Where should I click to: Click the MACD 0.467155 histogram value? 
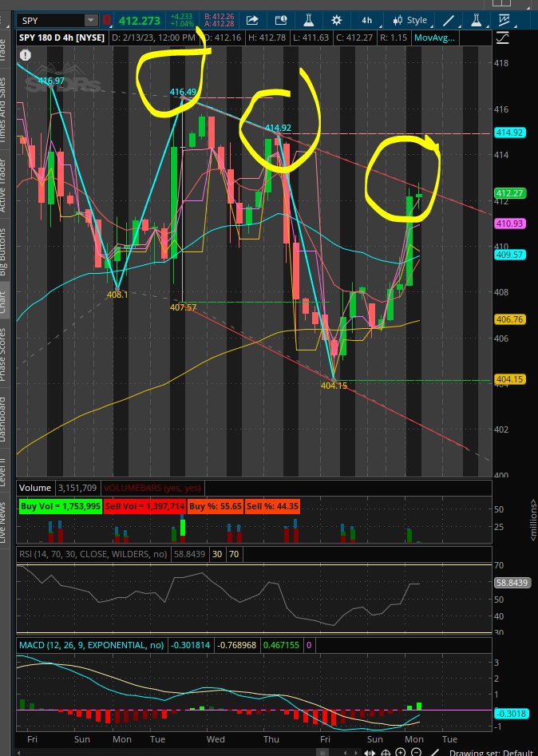point(281,644)
